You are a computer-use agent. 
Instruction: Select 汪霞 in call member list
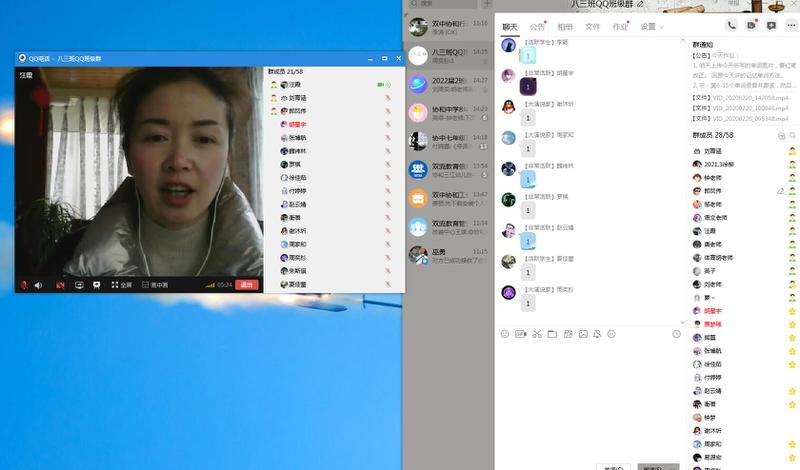334,85
